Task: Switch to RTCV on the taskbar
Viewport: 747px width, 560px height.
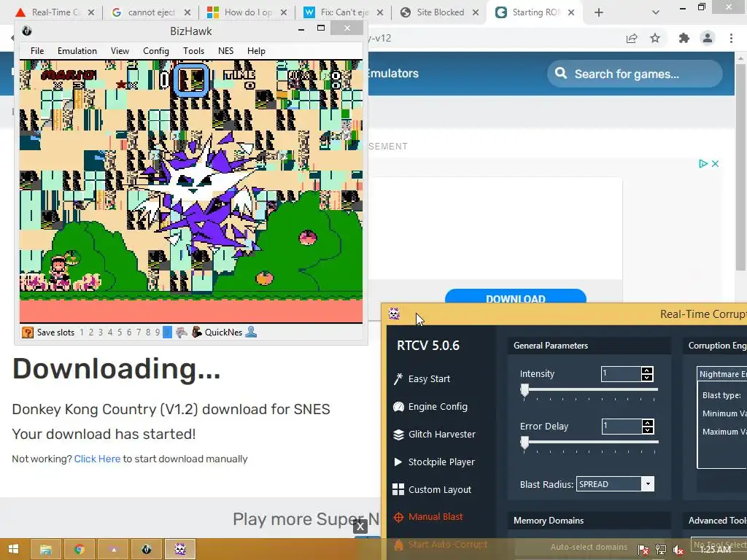Action: 180,549
